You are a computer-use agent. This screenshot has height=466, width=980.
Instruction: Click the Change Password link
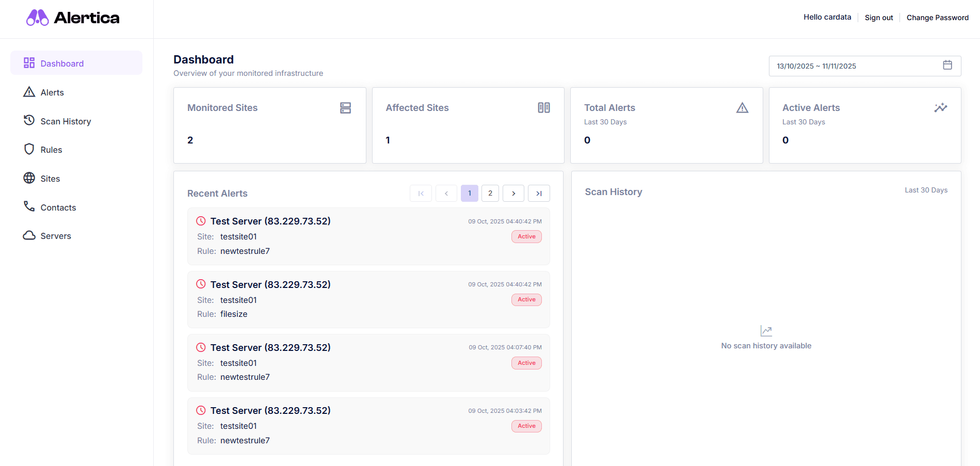[x=937, y=18]
